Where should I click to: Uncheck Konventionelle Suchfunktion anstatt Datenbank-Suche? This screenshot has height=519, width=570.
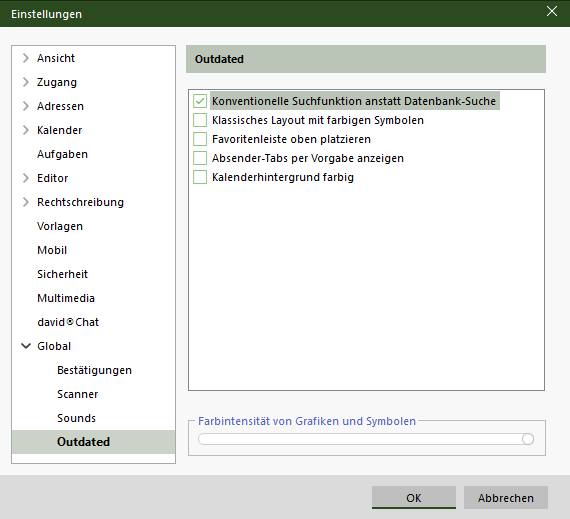pos(200,101)
